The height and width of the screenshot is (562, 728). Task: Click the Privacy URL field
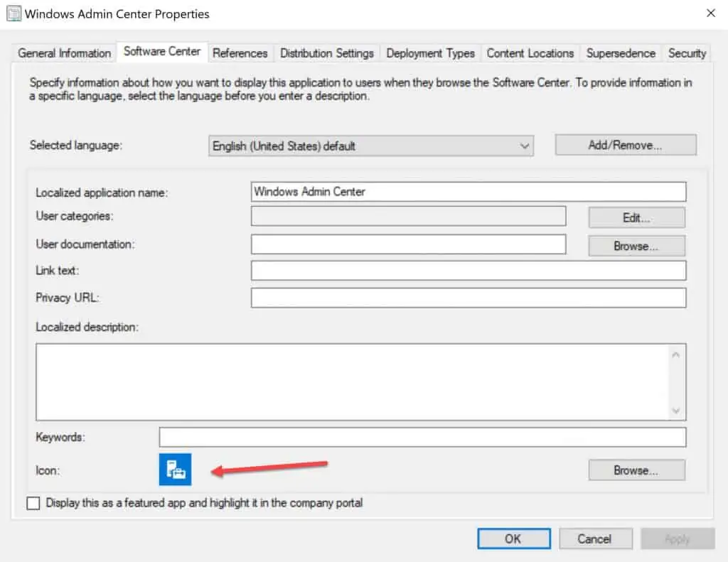click(469, 298)
